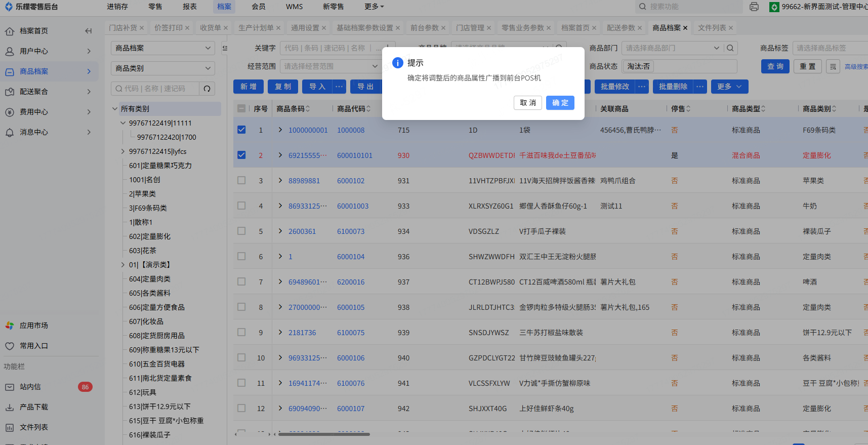Open the 商品类别 dropdown in left panel
This screenshot has height=445, width=868.
(x=162, y=68)
